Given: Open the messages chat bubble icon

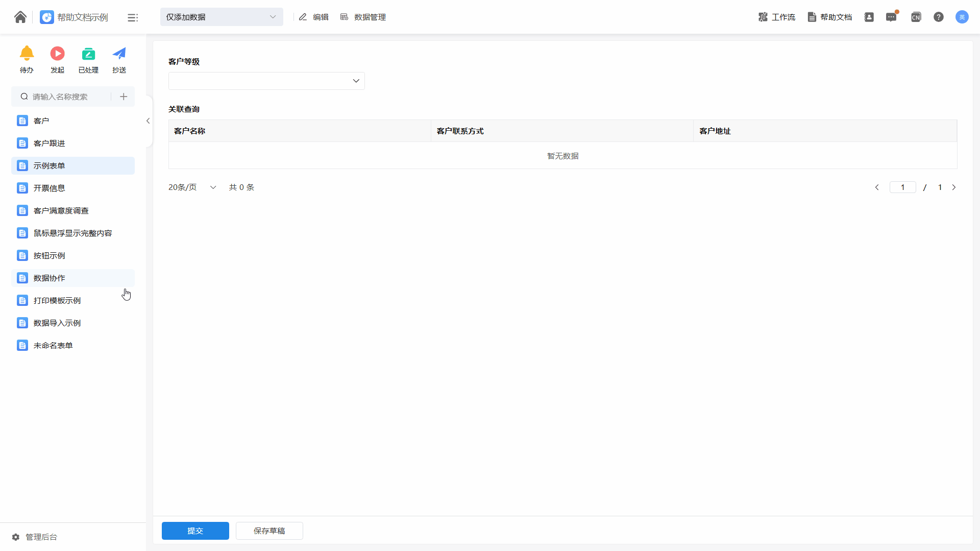Looking at the screenshot, I should [x=891, y=17].
